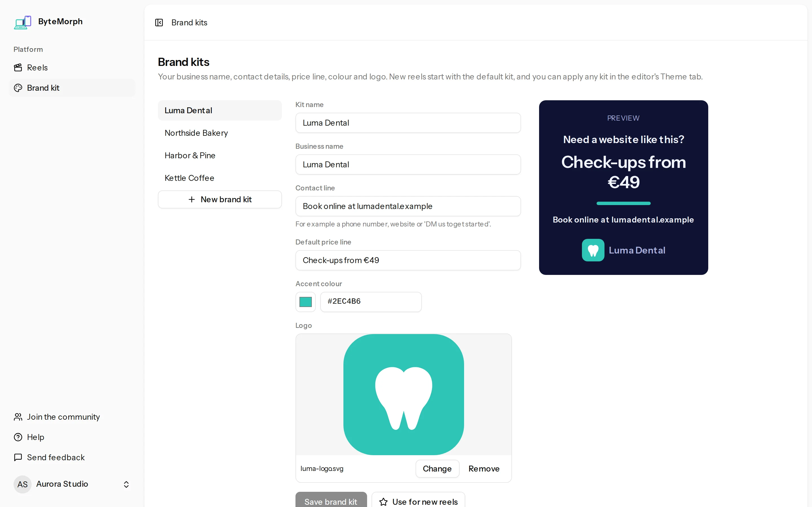
Task: Click the accent colour hex input
Action: (371, 302)
